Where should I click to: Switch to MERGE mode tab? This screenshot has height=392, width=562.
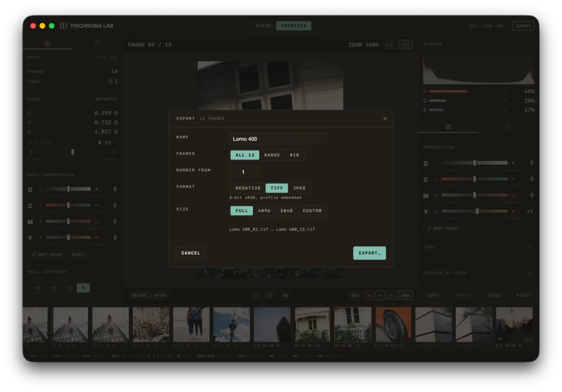[263, 26]
